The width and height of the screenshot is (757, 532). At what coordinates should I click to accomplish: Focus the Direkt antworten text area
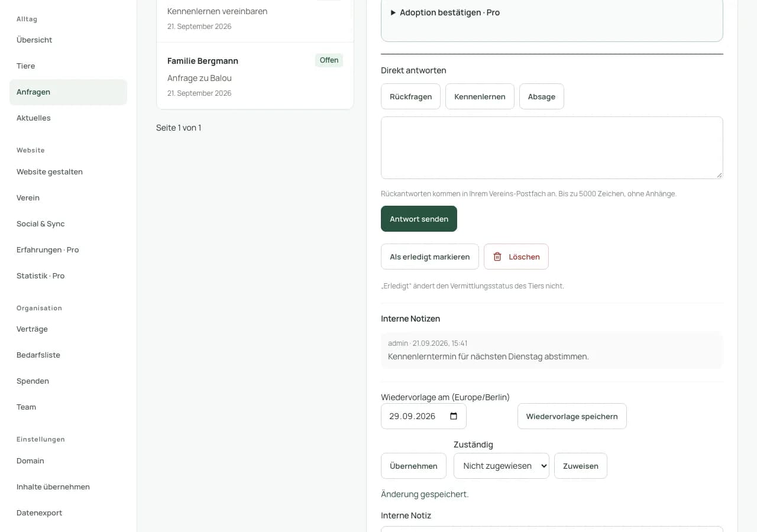[x=552, y=148]
